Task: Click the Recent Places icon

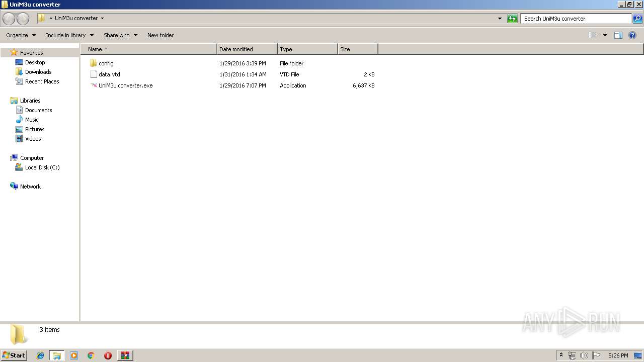Action: tap(19, 81)
